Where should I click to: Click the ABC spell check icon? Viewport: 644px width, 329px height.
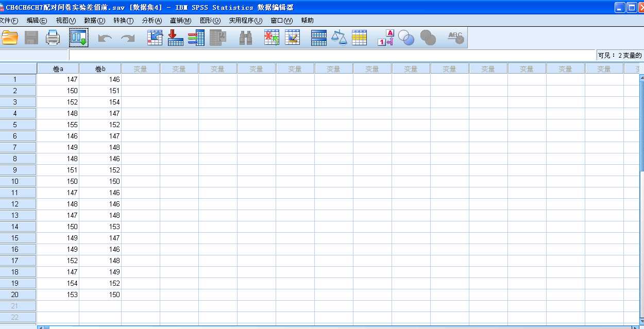coord(455,38)
